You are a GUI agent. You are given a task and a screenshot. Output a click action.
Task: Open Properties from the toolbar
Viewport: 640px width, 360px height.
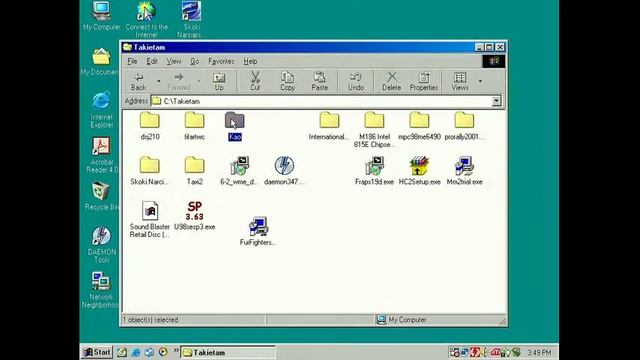click(x=424, y=81)
